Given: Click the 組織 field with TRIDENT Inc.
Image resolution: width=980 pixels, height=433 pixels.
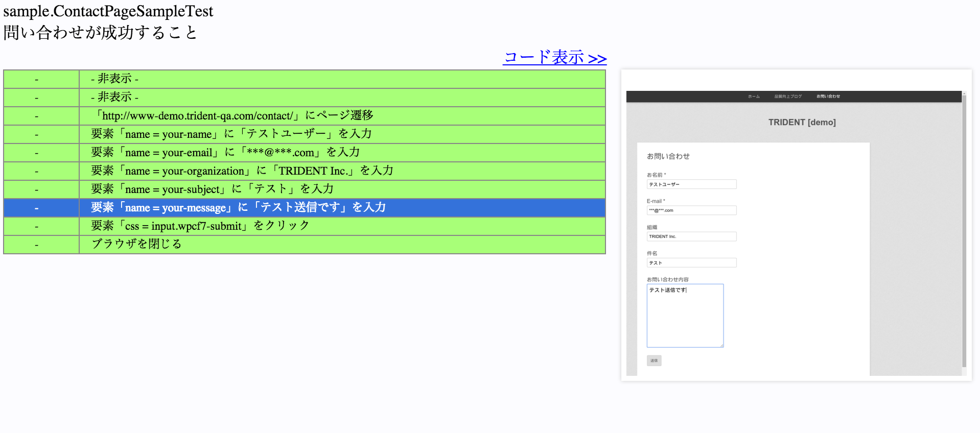Looking at the screenshot, I should point(691,236).
